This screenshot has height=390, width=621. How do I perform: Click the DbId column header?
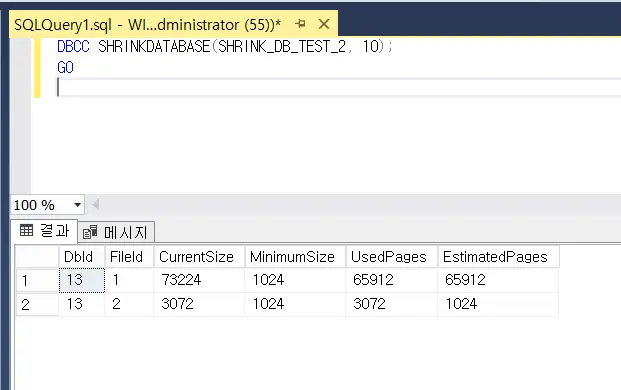pyautogui.click(x=82, y=257)
